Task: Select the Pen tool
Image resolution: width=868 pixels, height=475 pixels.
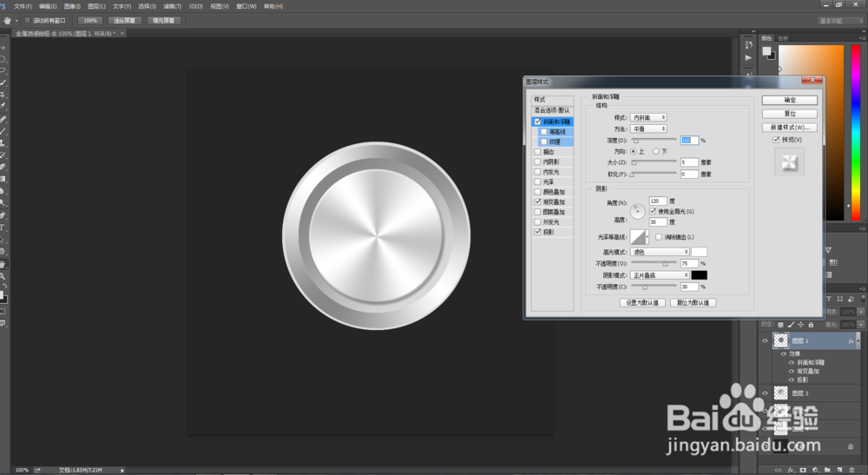Action: (x=3, y=214)
